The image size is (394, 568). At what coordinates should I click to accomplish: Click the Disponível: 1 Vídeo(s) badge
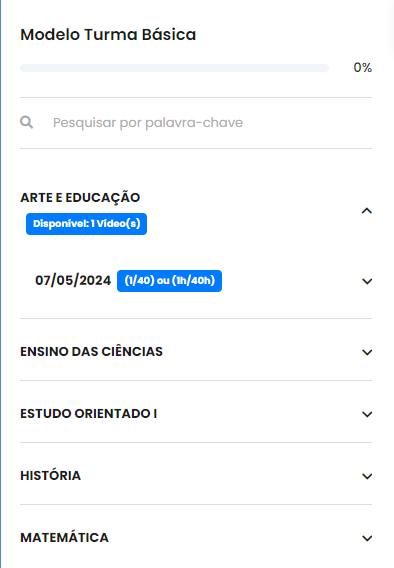coord(87,224)
